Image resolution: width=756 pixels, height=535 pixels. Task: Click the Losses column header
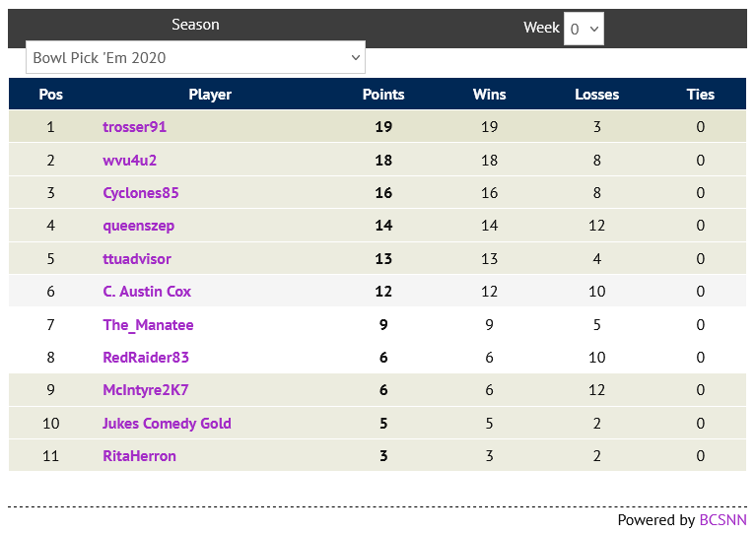596,95
